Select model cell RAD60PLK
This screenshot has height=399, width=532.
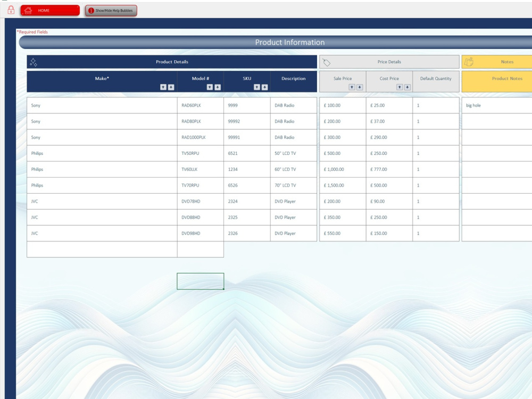(x=201, y=105)
